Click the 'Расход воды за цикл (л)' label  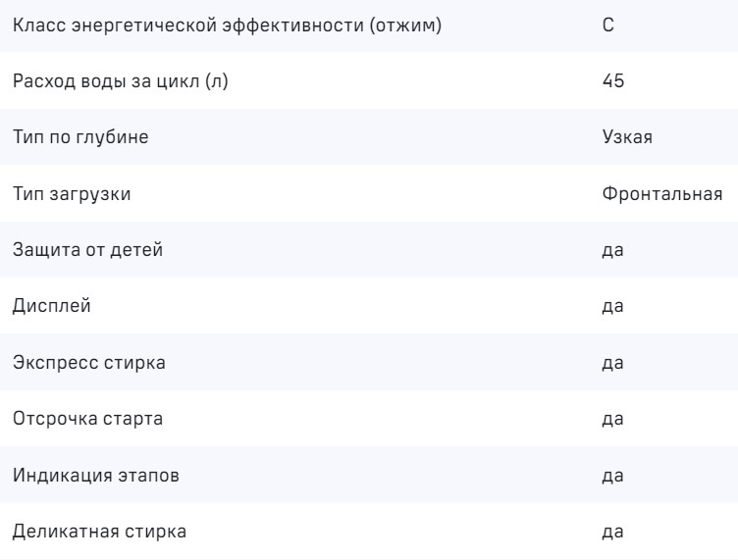click(x=121, y=80)
